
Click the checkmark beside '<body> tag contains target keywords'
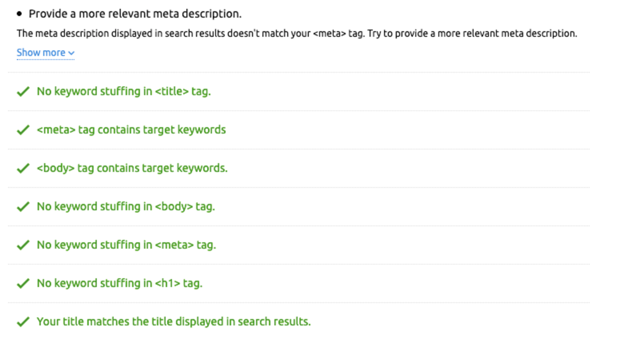click(x=23, y=168)
